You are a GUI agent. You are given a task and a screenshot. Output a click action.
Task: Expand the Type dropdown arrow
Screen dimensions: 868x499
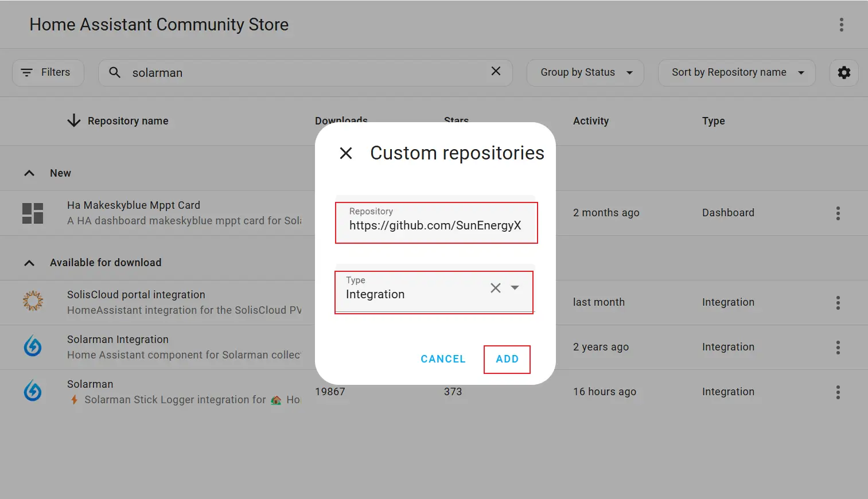point(515,288)
